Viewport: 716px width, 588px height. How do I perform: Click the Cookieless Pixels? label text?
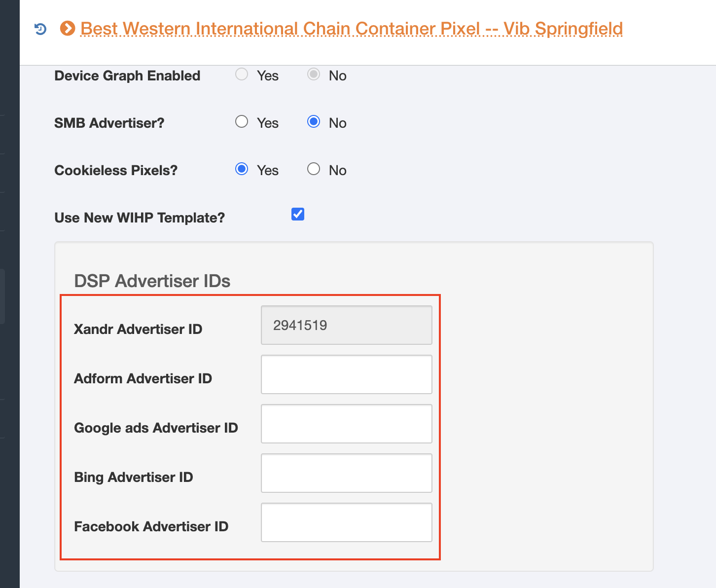(116, 170)
